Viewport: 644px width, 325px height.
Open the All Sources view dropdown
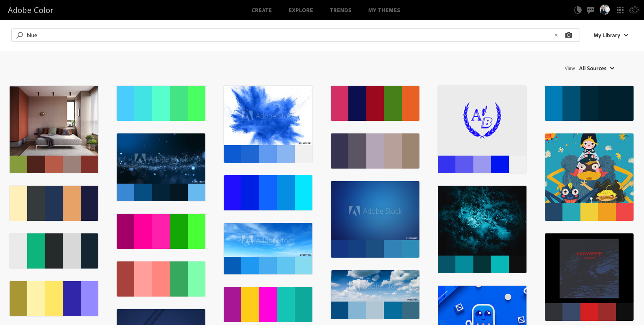(x=597, y=68)
